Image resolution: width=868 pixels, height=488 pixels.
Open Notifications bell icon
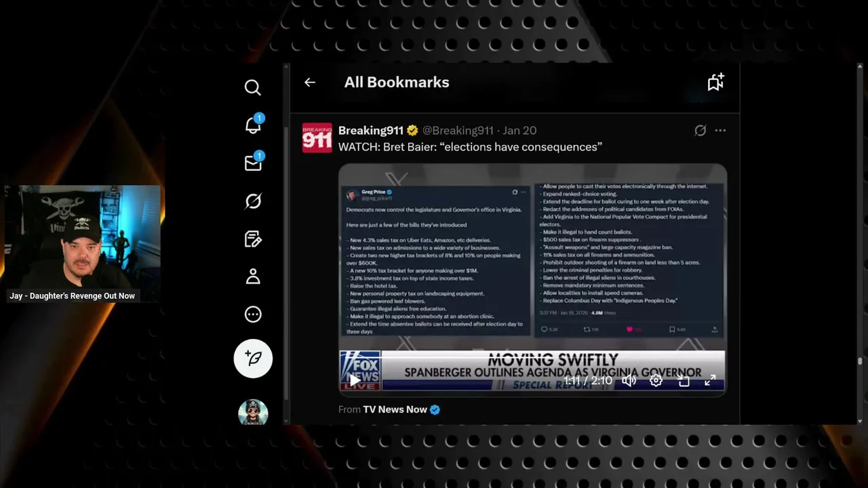254,125
